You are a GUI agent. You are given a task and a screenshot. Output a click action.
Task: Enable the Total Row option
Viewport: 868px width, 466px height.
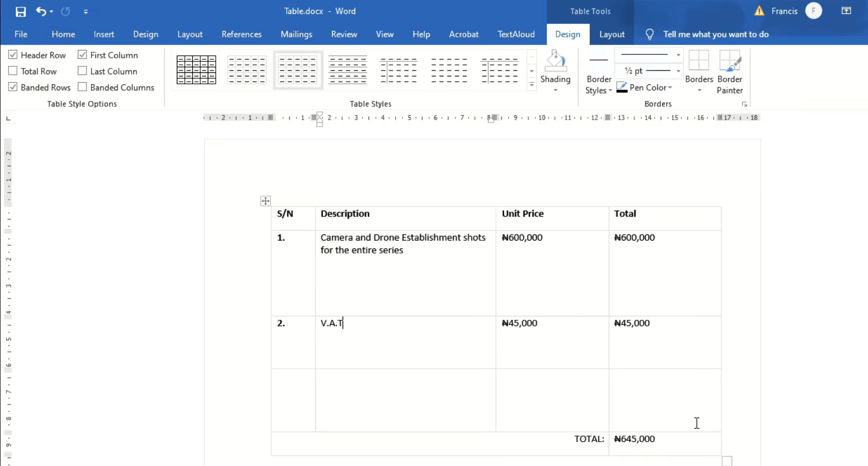tap(13, 70)
